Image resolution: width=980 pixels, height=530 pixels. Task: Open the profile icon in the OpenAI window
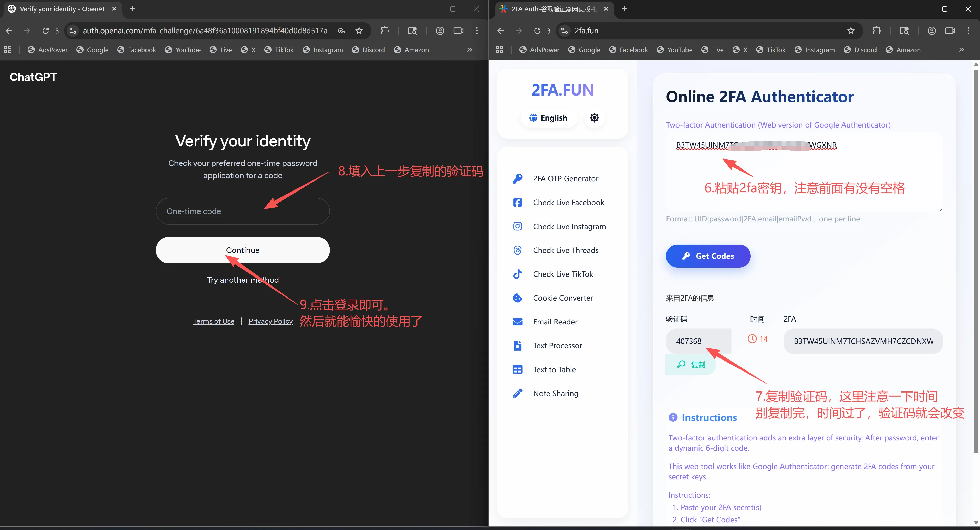[440, 31]
